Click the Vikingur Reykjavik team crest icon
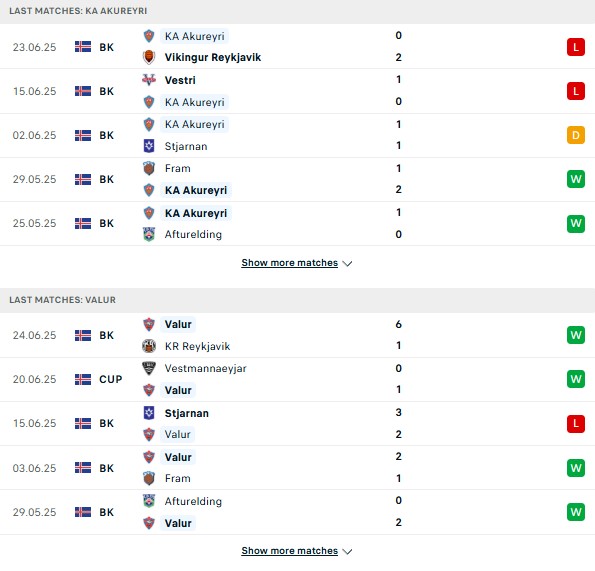This screenshot has width=595, height=571. (149, 57)
